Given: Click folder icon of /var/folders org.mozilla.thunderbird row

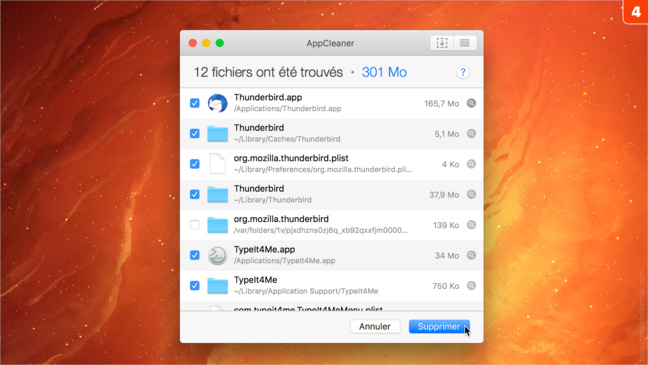Looking at the screenshot, I should click(x=217, y=225).
